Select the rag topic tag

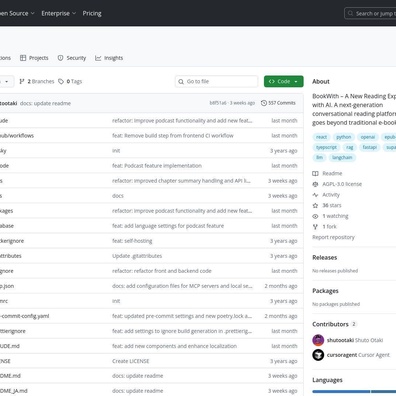coord(350,147)
